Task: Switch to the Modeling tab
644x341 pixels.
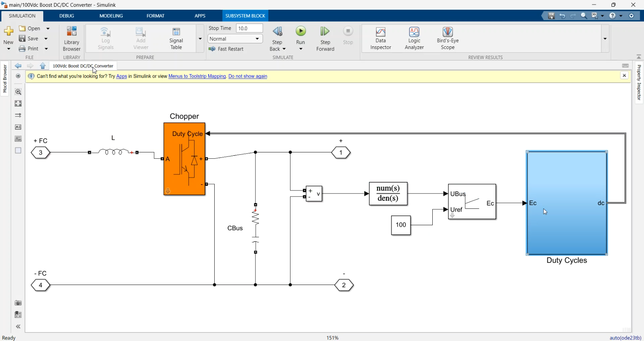Action: click(111, 16)
